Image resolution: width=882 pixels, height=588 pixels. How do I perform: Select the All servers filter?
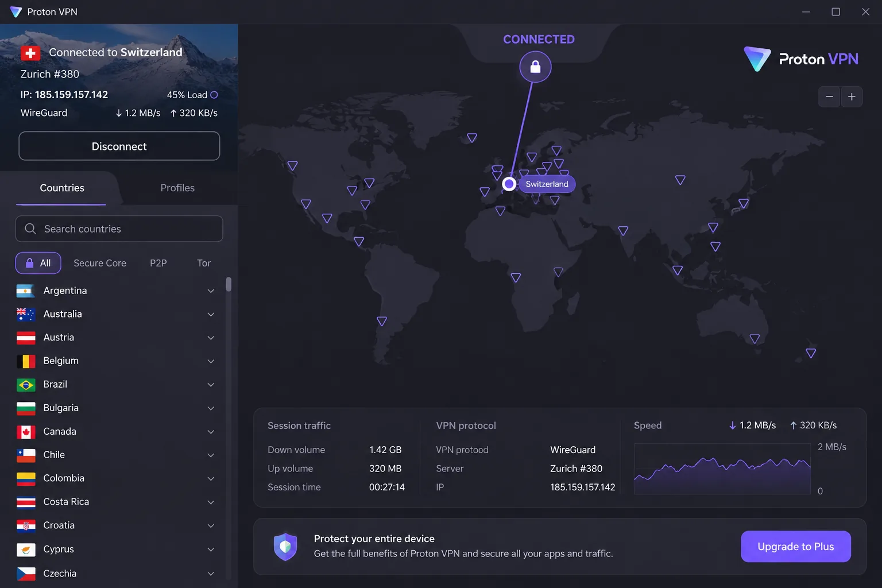tap(38, 263)
